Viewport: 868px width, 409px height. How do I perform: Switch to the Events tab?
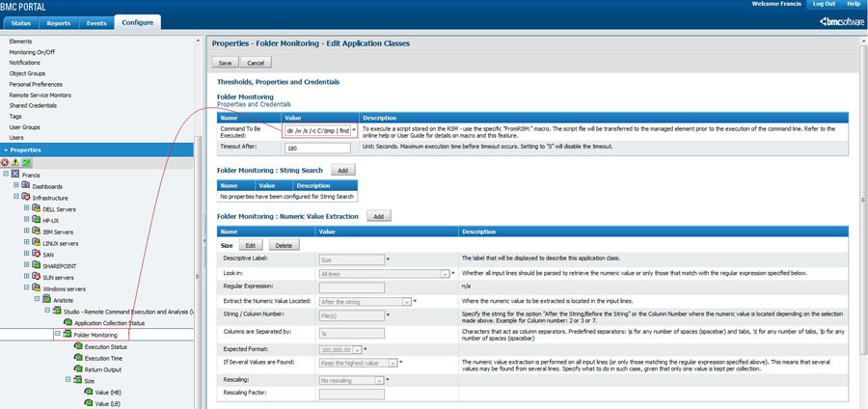[x=96, y=22]
